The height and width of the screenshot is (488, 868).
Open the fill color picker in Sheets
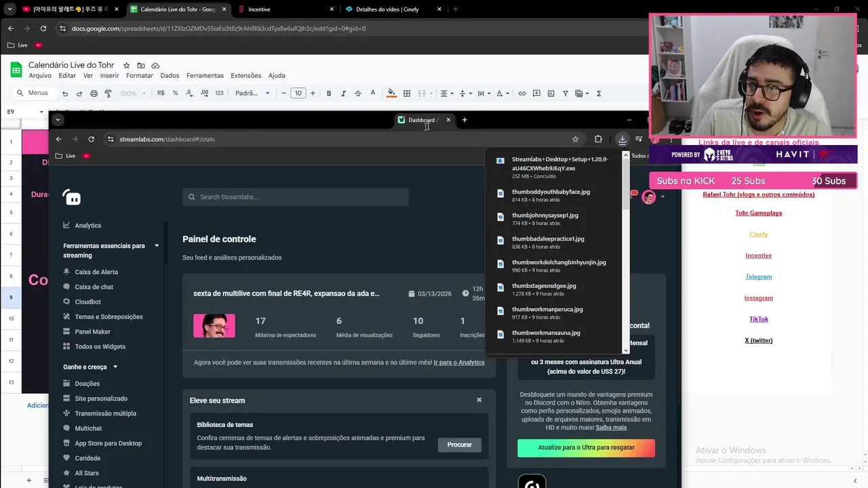[391, 94]
